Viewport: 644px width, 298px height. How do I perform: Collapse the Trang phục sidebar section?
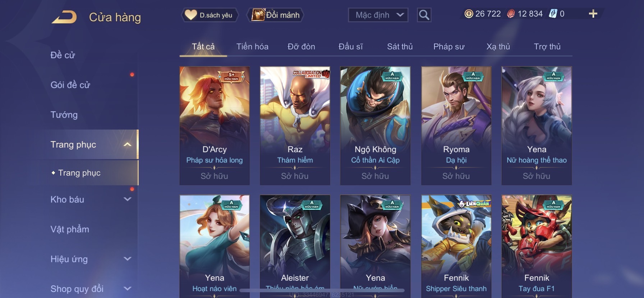(x=127, y=145)
